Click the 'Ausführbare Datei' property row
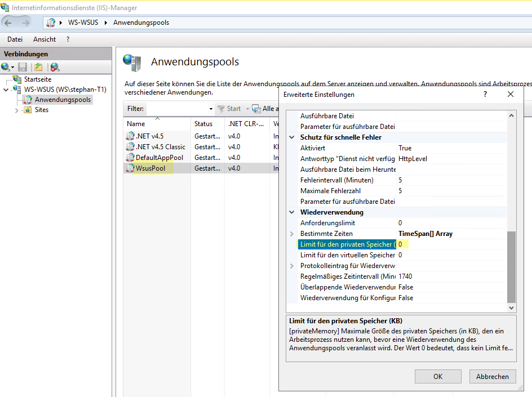The image size is (532, 397). tap(402, 116)
